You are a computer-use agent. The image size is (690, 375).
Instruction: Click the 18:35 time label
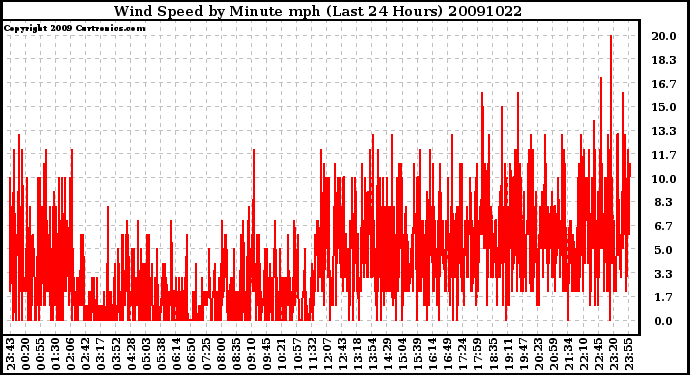[x=492, y=354]
